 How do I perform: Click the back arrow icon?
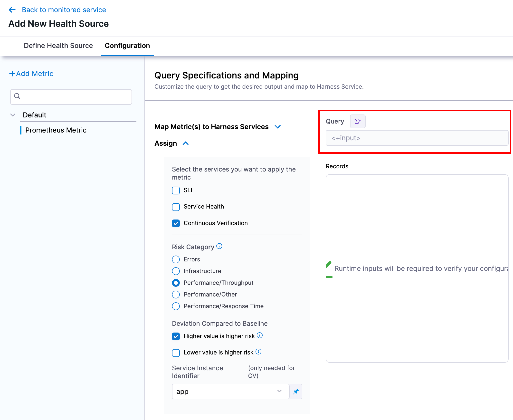(12, 10)
